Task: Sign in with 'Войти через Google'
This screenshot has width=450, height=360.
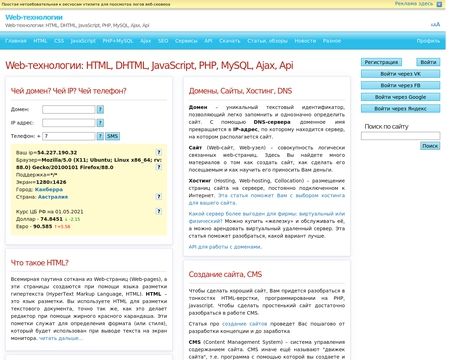Action: click(x=400, y=97)
